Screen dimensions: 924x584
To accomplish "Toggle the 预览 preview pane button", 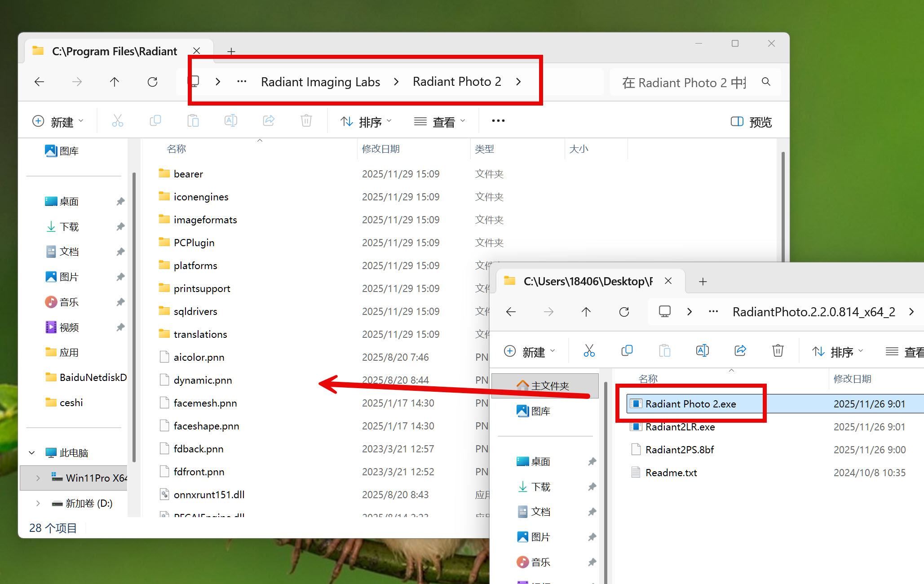I will click(x=751, y=122).
